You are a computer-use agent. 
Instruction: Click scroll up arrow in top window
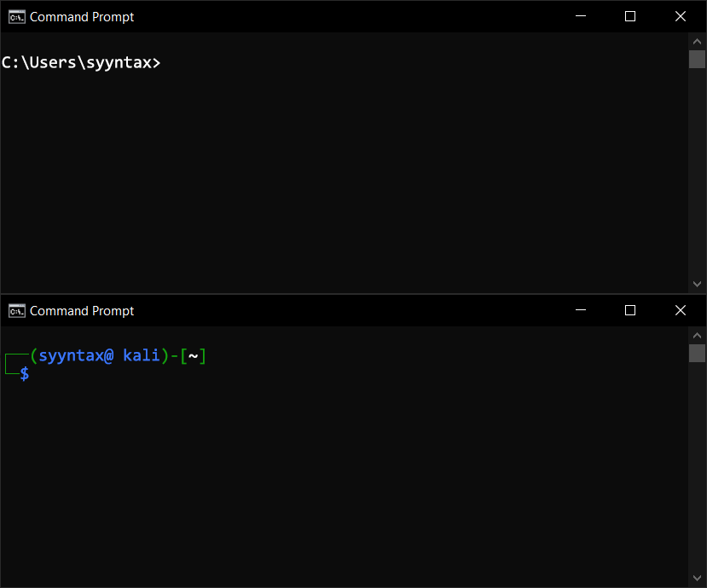click(x=697, y=42)
